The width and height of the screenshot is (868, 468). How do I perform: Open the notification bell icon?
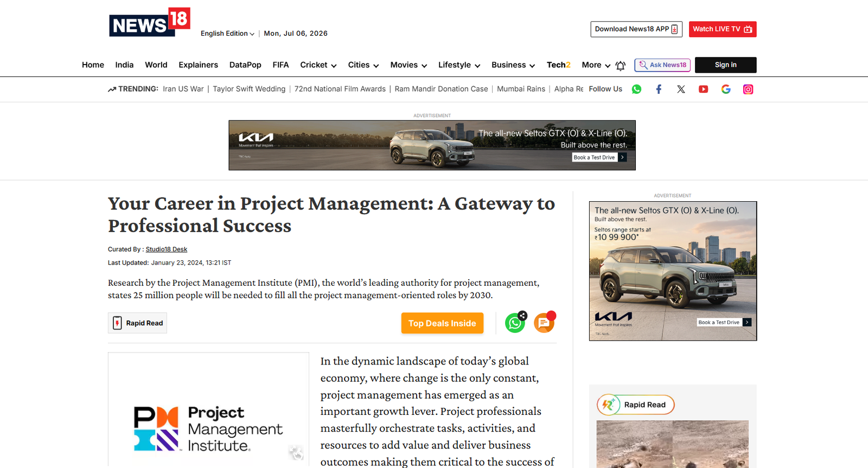[621, 66]
